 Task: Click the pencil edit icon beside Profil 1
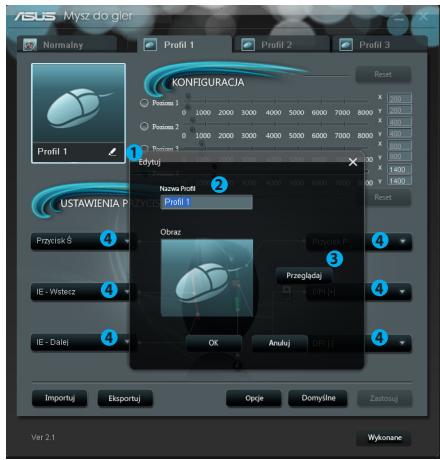[112, 152]
